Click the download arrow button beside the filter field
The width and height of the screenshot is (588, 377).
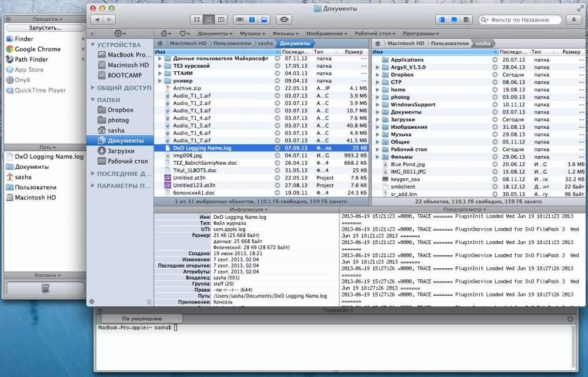click(573, 20)
